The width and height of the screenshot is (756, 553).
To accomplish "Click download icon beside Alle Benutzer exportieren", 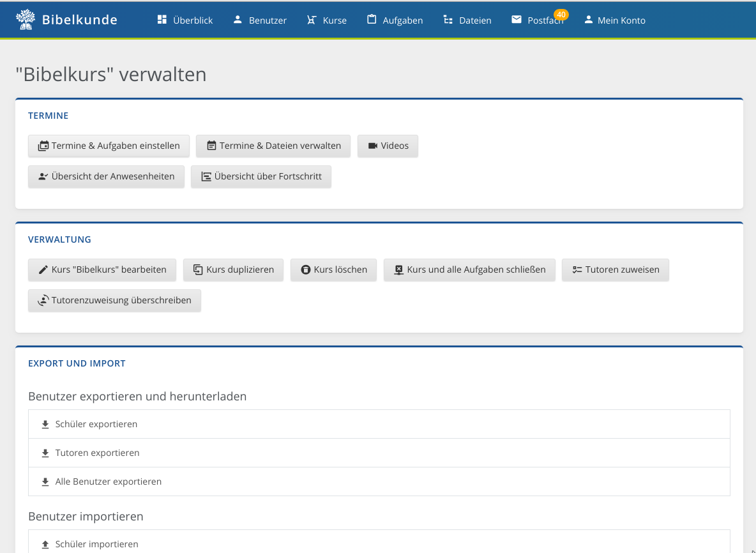I will pos(45,482).
